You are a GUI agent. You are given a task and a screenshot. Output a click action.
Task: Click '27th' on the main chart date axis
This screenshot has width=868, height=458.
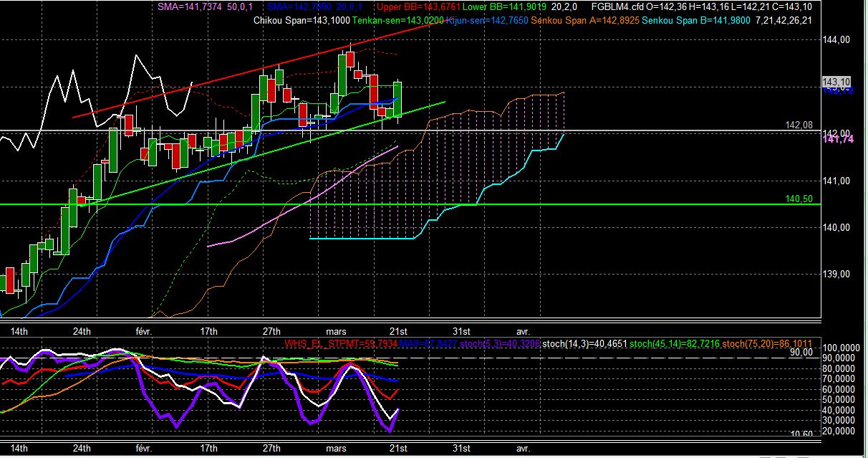point(271,331)
